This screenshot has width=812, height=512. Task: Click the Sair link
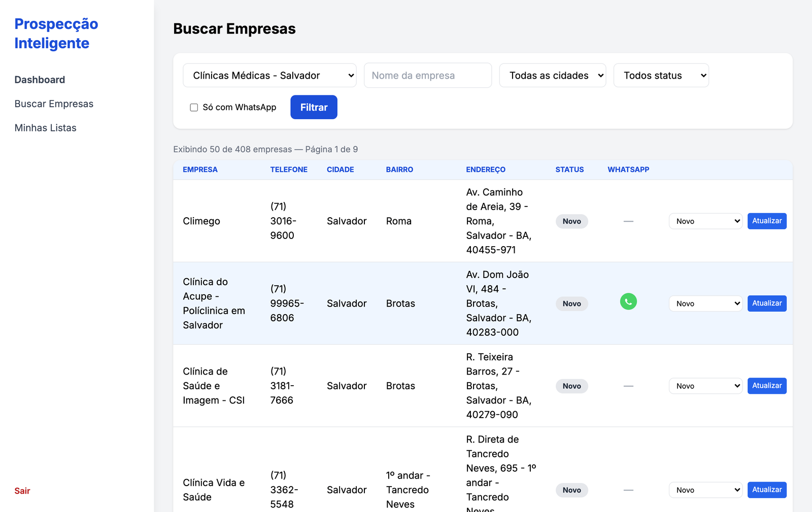(22, 491)
